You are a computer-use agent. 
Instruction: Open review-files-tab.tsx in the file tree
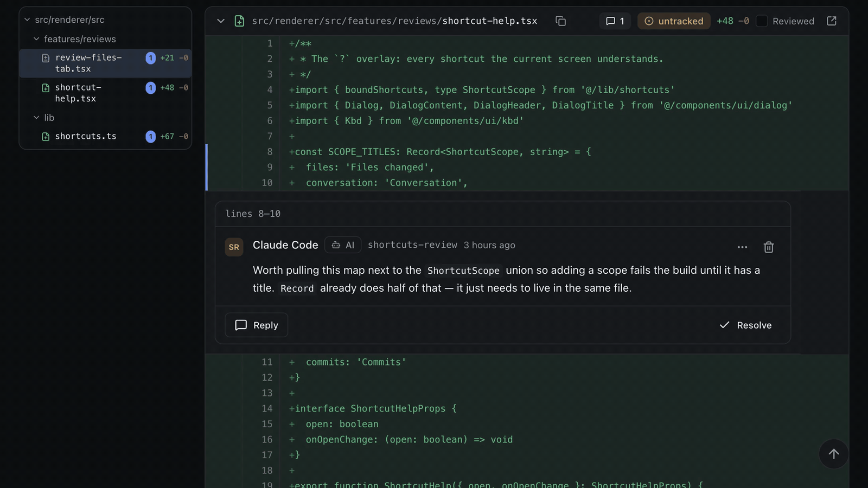coord(105,63)
